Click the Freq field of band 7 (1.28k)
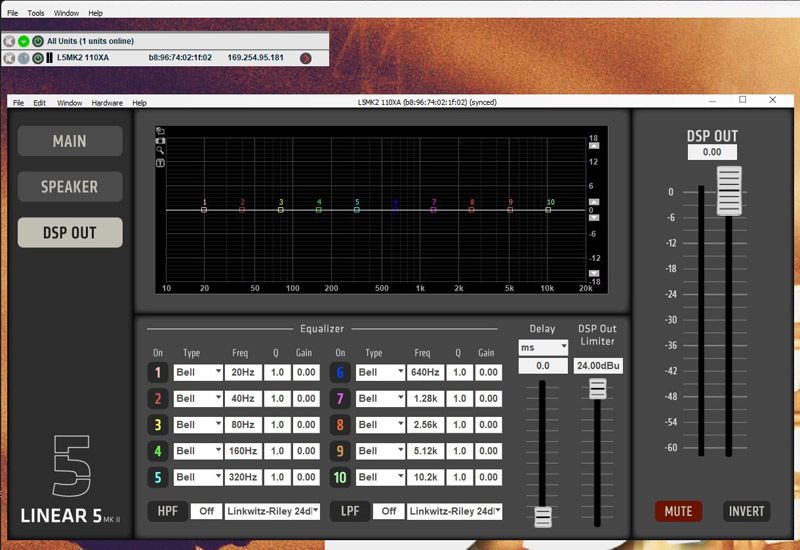Image resolution: width=800 pixels, height=550 pixels. (x=425, y=399)
